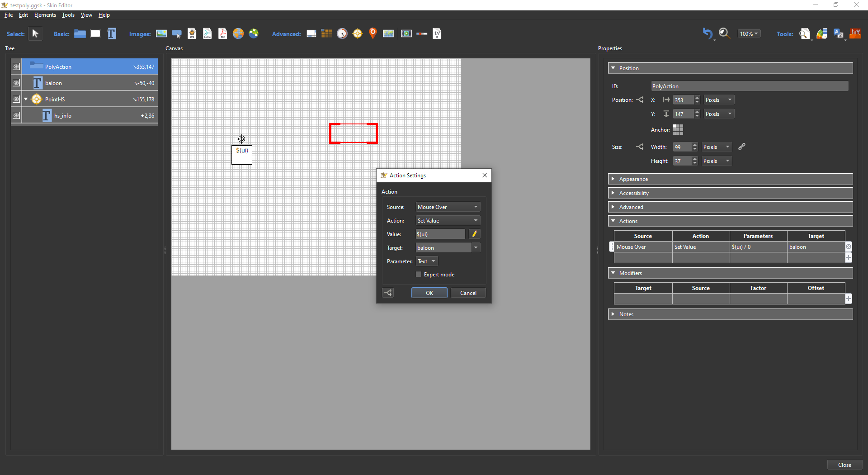Expand the Advanced properties section

(730, 207)
